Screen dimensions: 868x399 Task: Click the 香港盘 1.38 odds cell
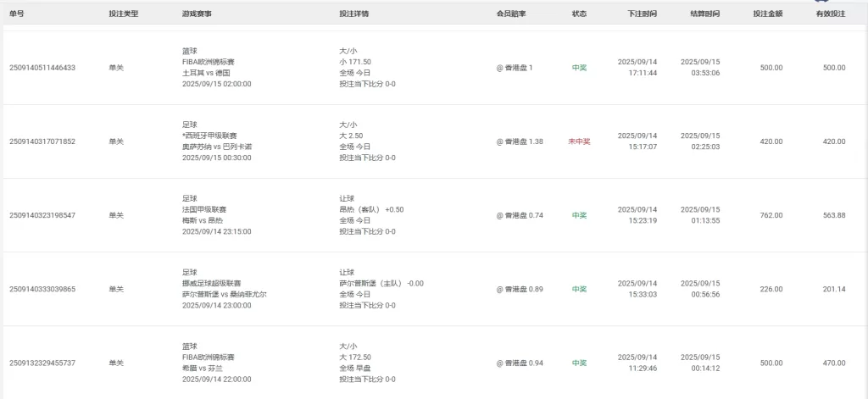[x=520, y=141]
